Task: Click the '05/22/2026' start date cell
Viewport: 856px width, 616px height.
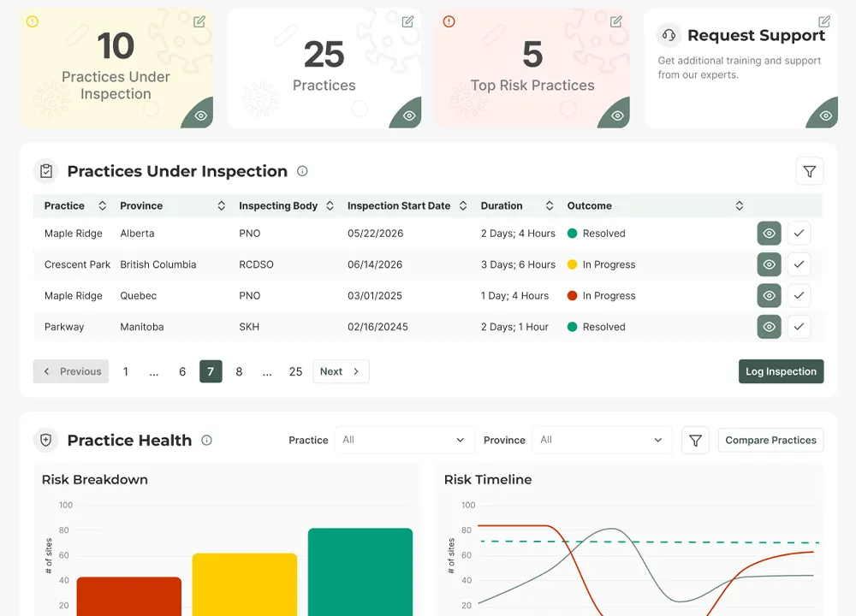Action: [376, 234]
